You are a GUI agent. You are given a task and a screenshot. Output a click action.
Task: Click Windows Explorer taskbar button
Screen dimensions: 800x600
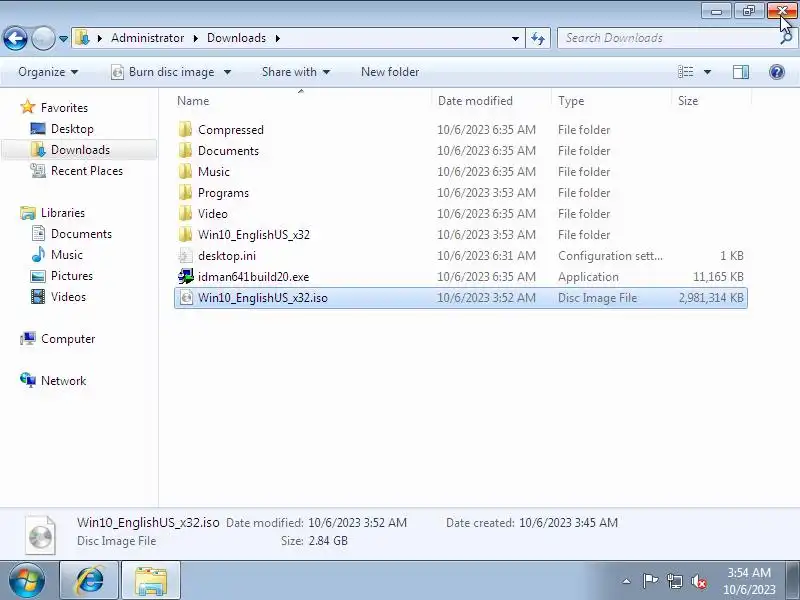151,581
